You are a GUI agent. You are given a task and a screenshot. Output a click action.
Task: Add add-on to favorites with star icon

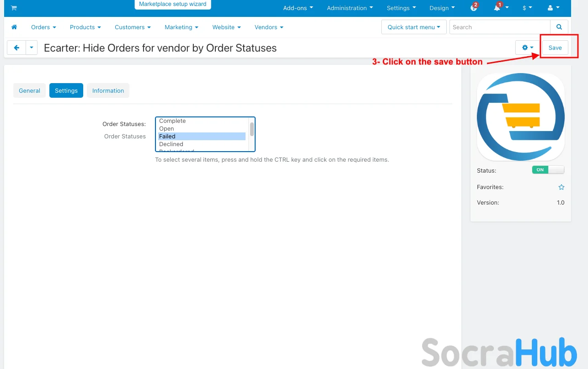pyautogui.click(x=561, y=187)
